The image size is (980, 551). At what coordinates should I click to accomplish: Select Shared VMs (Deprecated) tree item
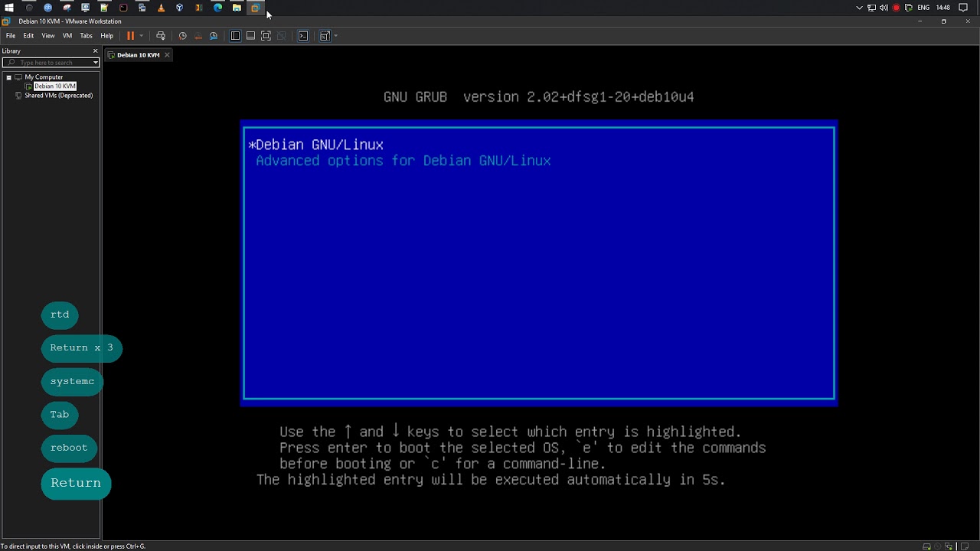coord(58,96)
